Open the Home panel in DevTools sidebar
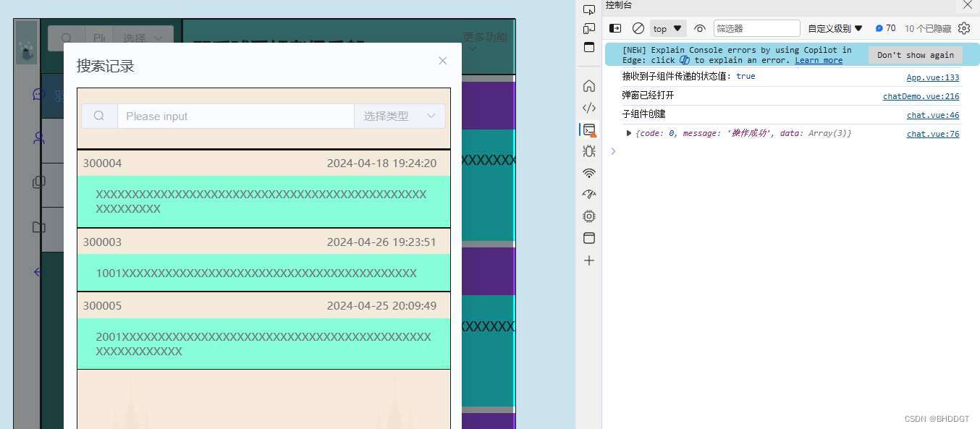980x429 pixels. [588, 85]
